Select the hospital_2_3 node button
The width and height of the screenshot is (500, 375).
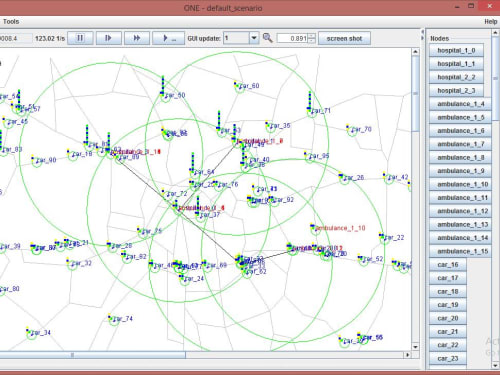click(x=456, y=90)
